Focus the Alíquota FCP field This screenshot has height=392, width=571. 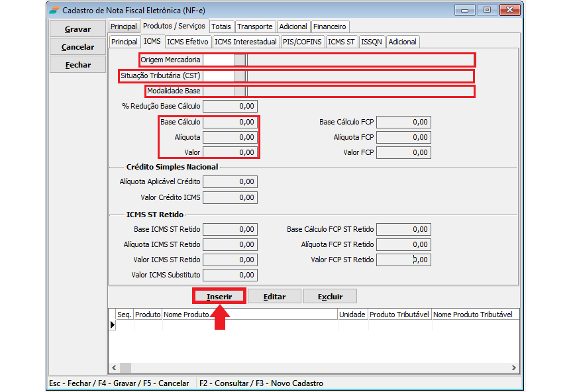403,137
